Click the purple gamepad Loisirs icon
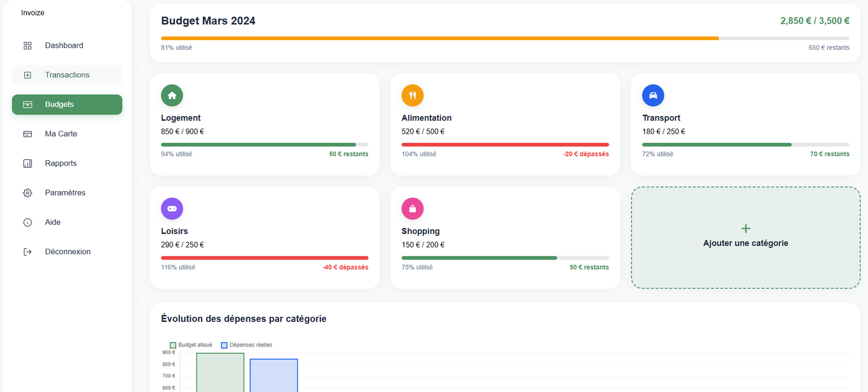868x392 pixels. [172, 208]
